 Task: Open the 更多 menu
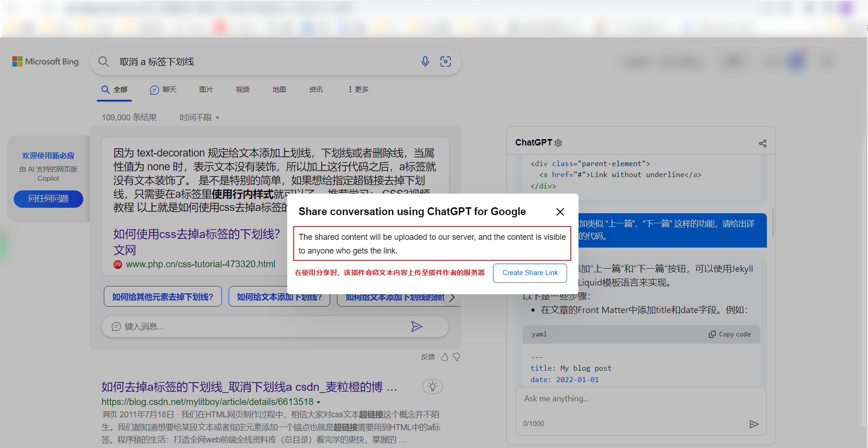point(358,90)
